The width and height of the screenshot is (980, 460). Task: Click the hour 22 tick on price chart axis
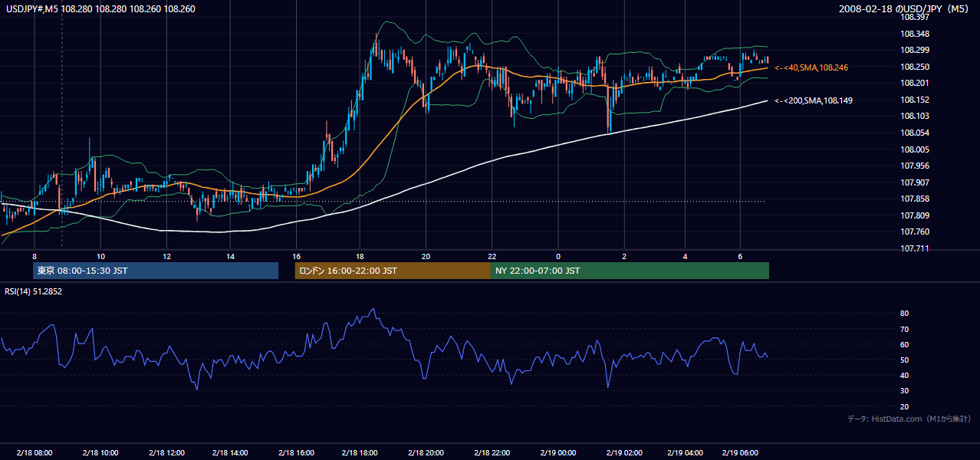pyautogui.click(x=492, y=256)
